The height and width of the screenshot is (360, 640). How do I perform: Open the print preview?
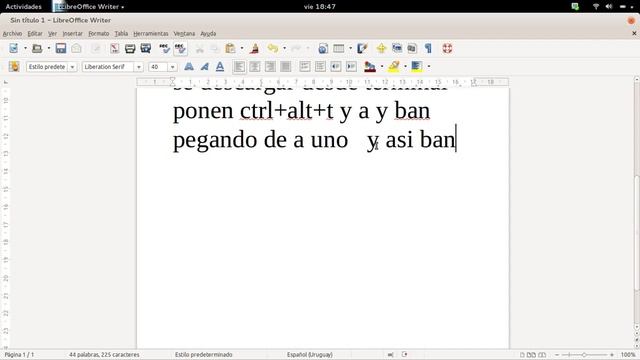coord(146,48)
